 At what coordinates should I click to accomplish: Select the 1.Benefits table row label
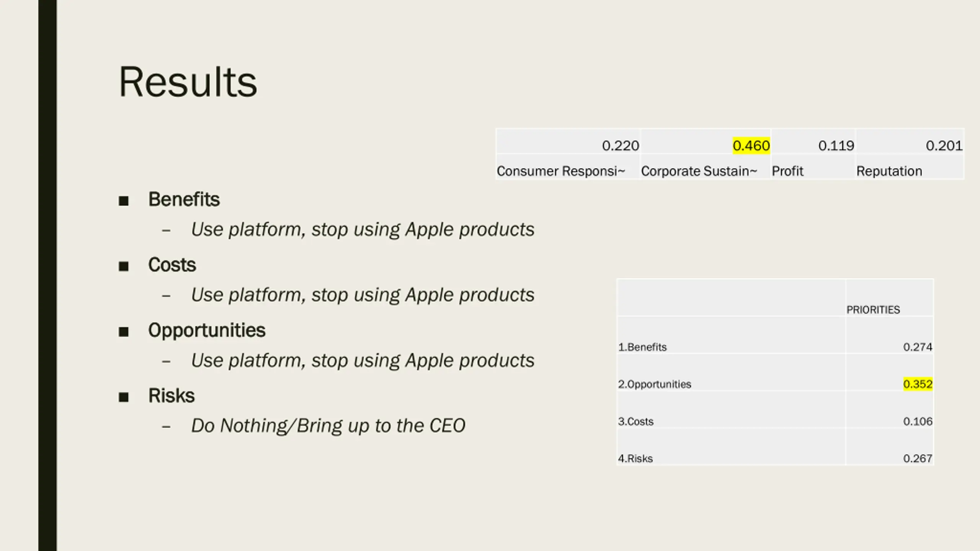(642, 347)
